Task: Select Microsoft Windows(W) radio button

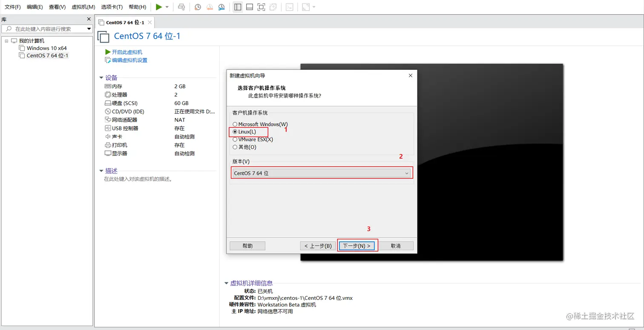Action: pyautogui.click(x=235, y=124)
